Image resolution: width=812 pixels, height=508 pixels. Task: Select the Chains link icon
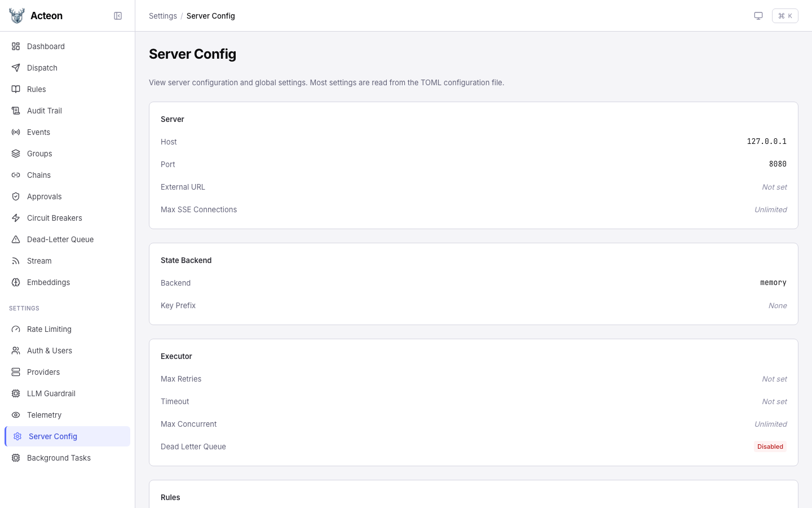[x=16, y=175]
